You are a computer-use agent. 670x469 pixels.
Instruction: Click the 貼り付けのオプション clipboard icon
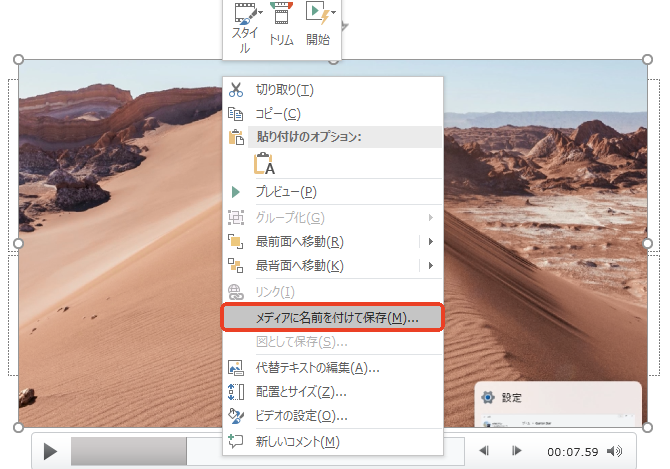pos(236,137)
